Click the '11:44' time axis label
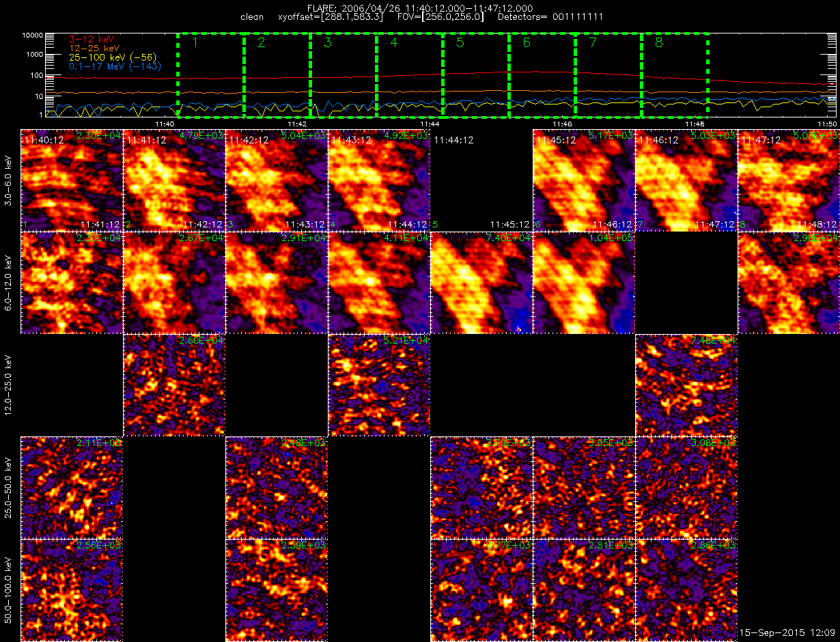Viewport: 840px width, 642px height. coord(429,124)
